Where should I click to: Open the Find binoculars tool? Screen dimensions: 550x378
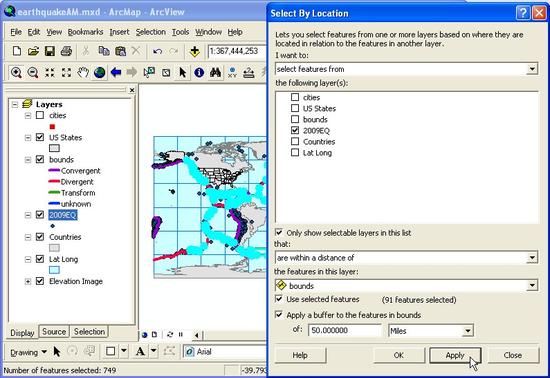click(x=215, y=73)
